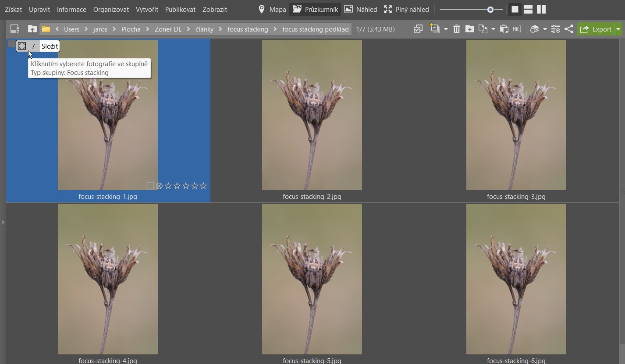Click the Složit button
Viewport: 625px width, 364px height.
(x=50, y=46)
